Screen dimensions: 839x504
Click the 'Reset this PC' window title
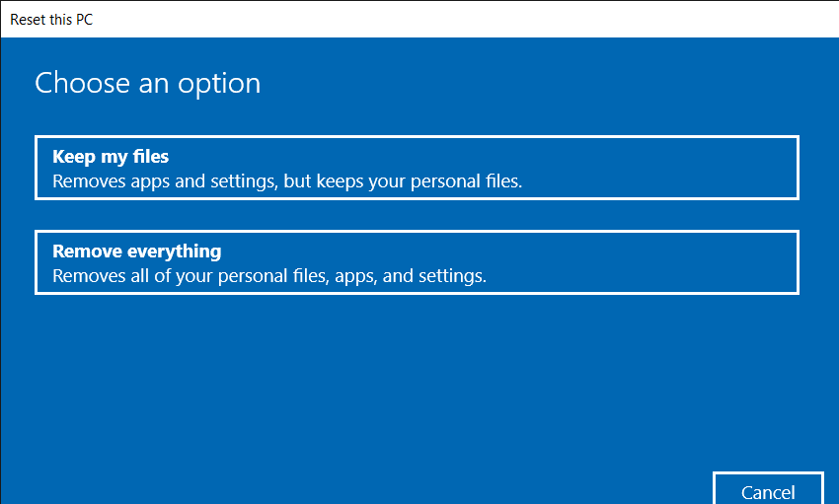(52, 19)
